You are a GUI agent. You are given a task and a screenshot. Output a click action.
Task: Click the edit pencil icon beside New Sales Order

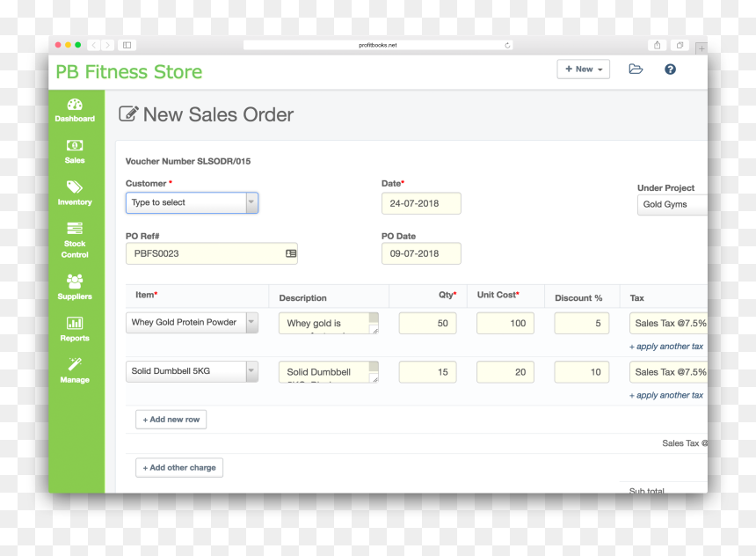[x=128, y=113]
